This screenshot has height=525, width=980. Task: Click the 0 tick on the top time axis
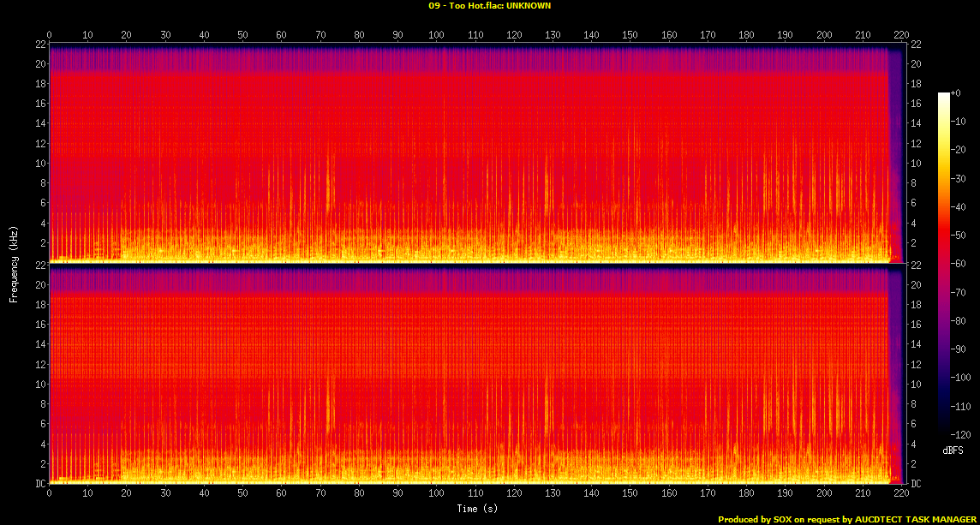tap(50, 35)
